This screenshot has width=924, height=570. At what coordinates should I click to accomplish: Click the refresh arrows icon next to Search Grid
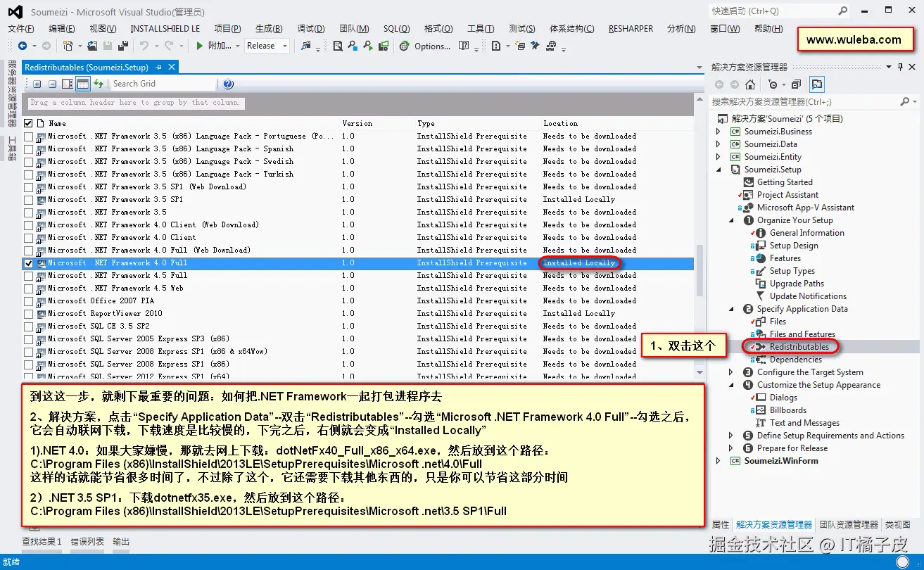(100, 84)
